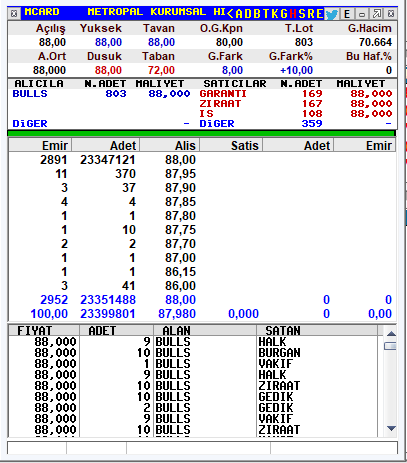Click the FIYAT column header

coord(44,330)
